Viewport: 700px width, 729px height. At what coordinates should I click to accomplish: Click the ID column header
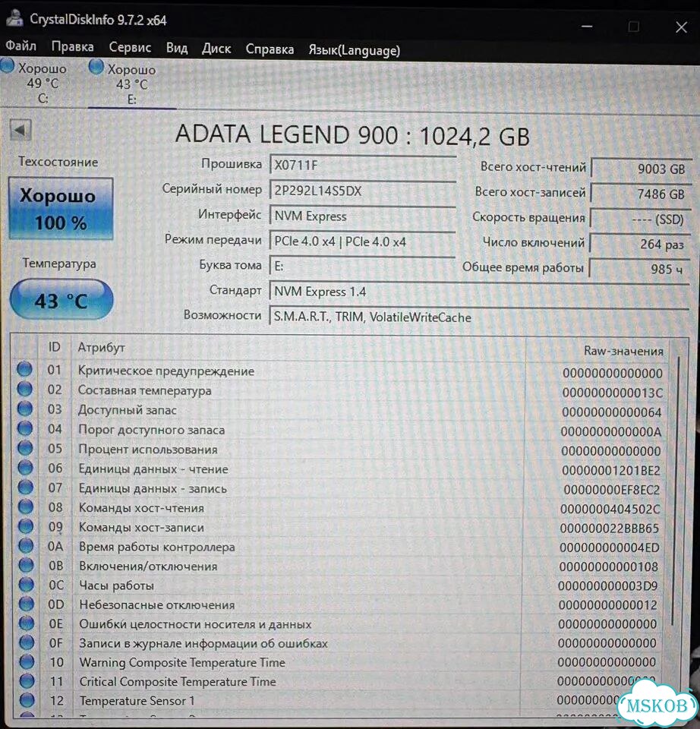[55, 347]
